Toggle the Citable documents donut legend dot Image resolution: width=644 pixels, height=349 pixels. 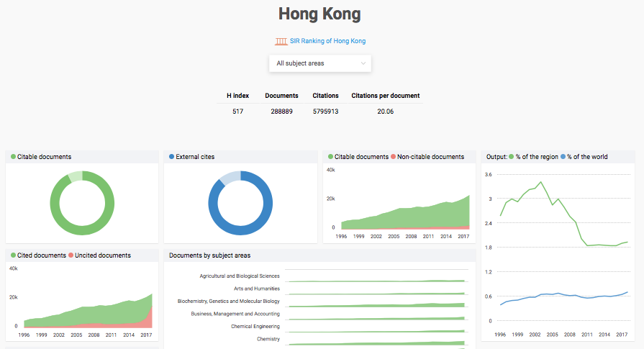13,157
